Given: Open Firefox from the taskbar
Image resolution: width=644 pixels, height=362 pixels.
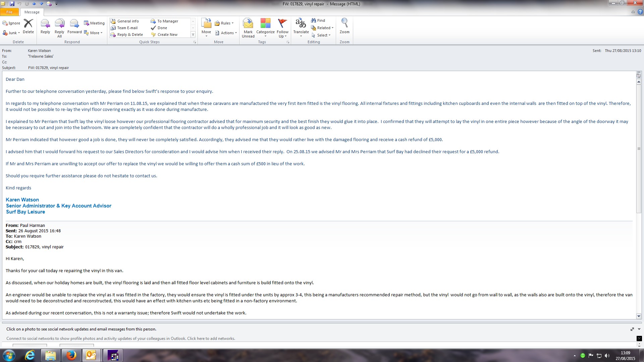Looking at the screenshot, I should pos(71,355).
